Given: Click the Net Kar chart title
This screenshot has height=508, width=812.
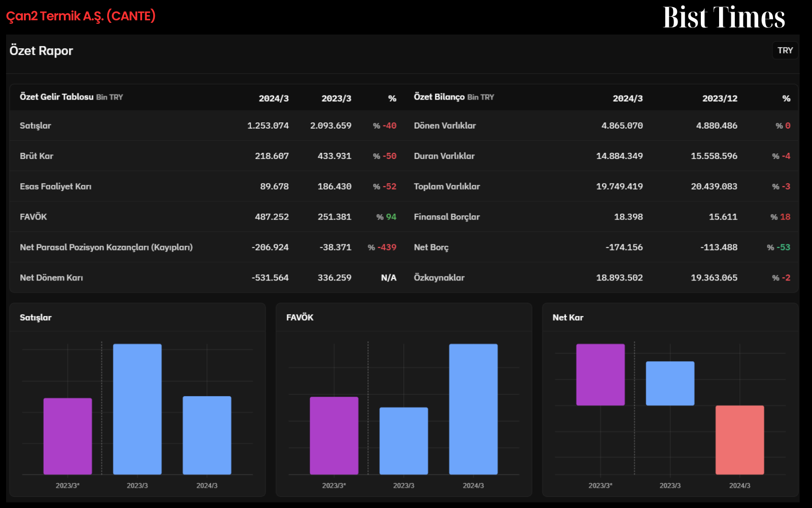Looking at the screenshot, I should (x=568, y=317).
